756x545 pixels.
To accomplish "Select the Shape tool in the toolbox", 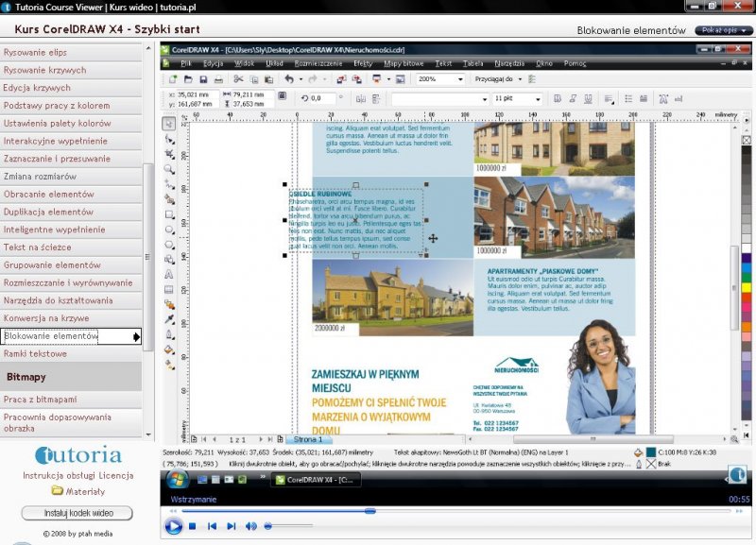I will point(169,139).
